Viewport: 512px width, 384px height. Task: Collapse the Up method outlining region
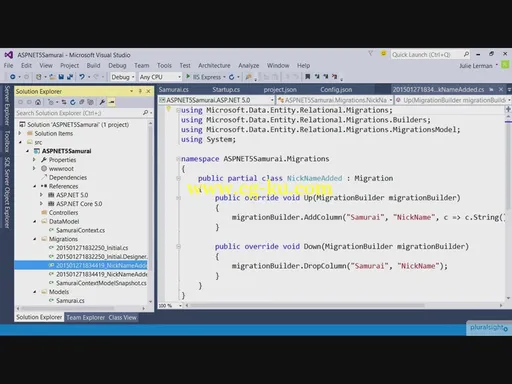click(x=178, y=198)
